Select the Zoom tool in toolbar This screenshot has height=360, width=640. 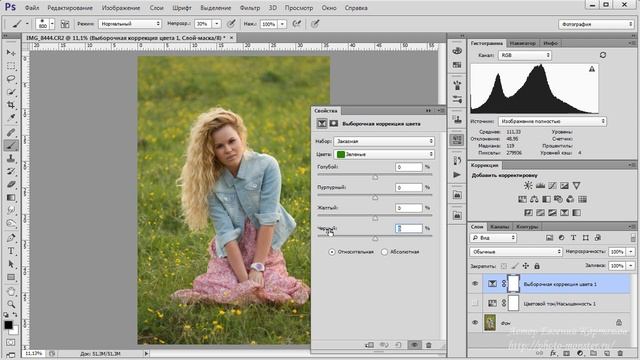(x=11, y=304)
